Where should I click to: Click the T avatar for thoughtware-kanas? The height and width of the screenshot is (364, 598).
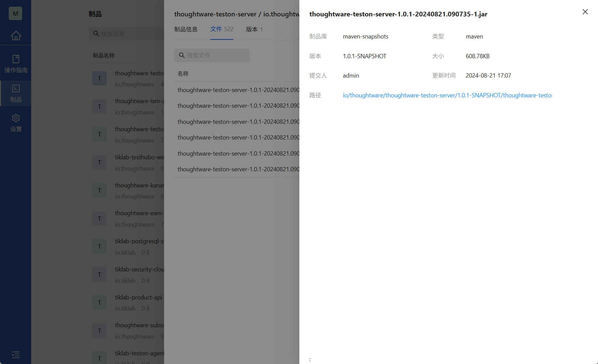[x=99, y=190]
